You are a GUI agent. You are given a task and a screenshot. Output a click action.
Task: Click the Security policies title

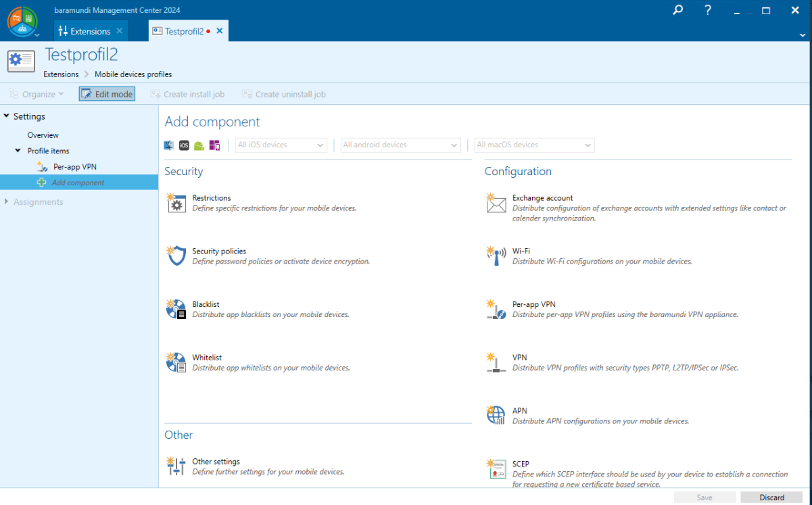point(219,251)
